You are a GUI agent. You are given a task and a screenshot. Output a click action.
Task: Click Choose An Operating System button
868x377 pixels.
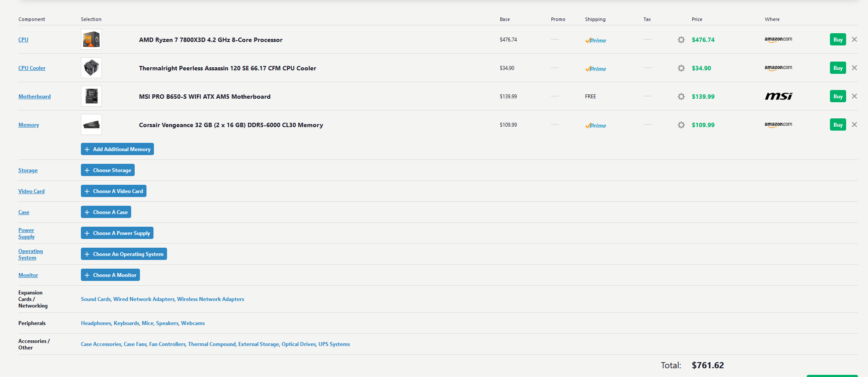click(124, 254)
